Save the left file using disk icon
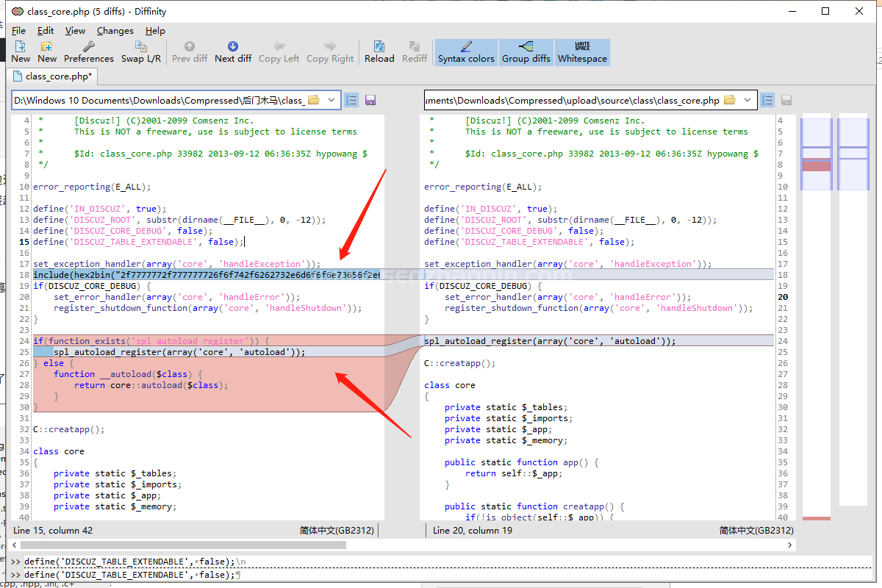Screen dimensions: 882x588 coord(370,100)
